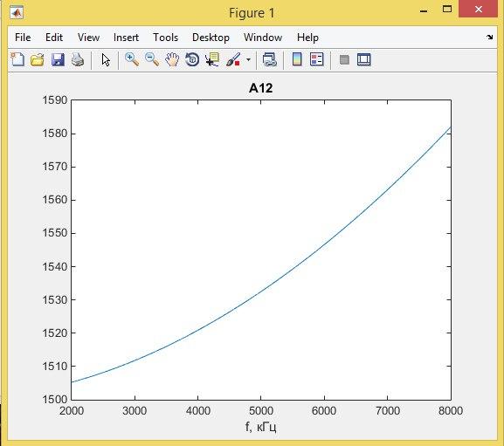Open the Insert menu

126,38
